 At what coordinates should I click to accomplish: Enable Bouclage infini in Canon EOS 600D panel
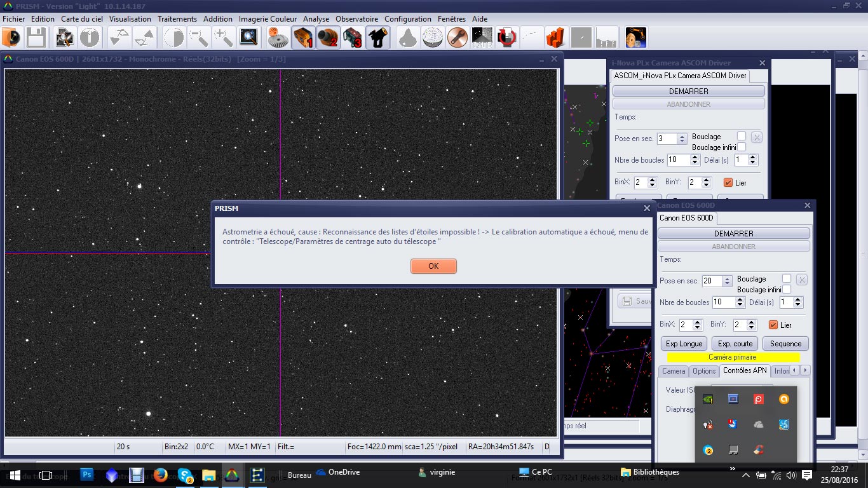pos(787,290)
